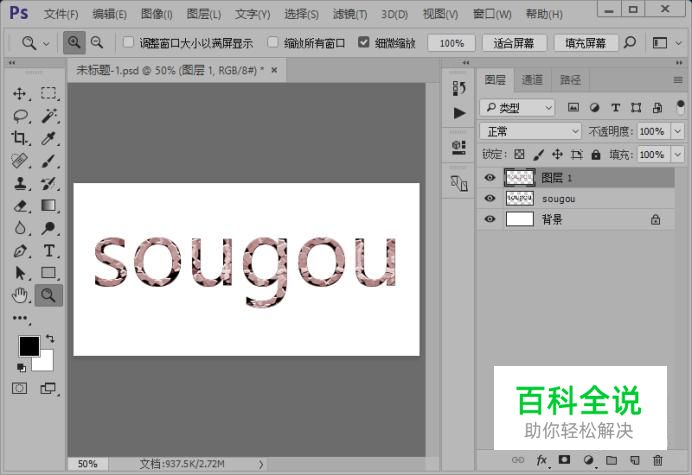Switch to 通道 tab
Viewport: 692px width, 475px height.
tap(532, 80)
